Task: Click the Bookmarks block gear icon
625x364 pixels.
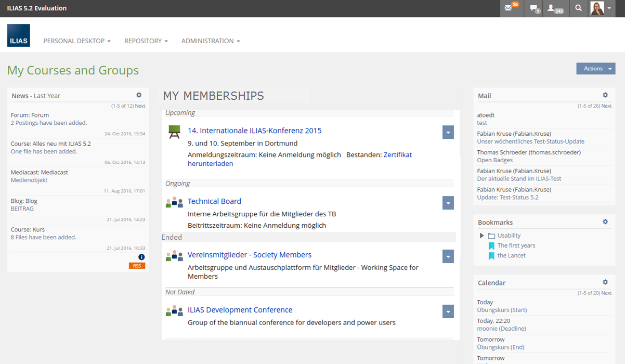Action: 605,222
